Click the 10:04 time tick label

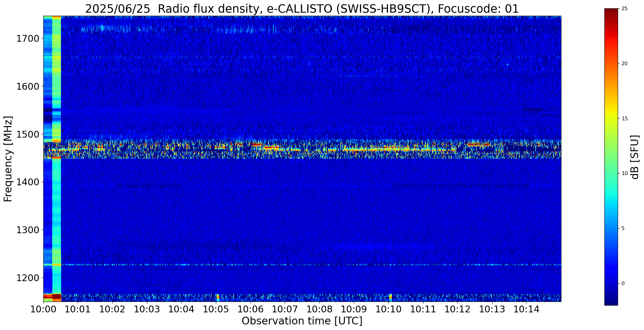[x=181, y=309]
